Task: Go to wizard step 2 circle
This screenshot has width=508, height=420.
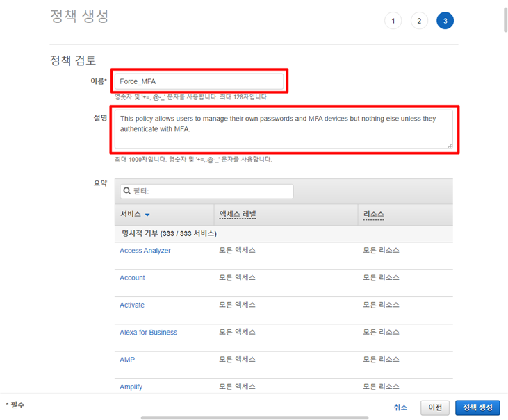Action: pyautogui.click(x=419, y=21)
